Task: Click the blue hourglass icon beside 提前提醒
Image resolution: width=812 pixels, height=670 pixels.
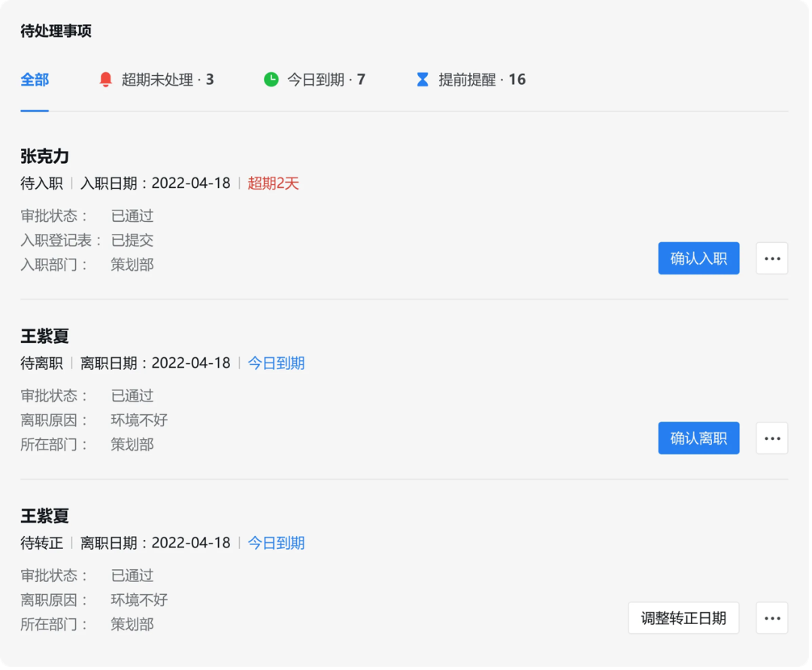Action: coord(422,79)
